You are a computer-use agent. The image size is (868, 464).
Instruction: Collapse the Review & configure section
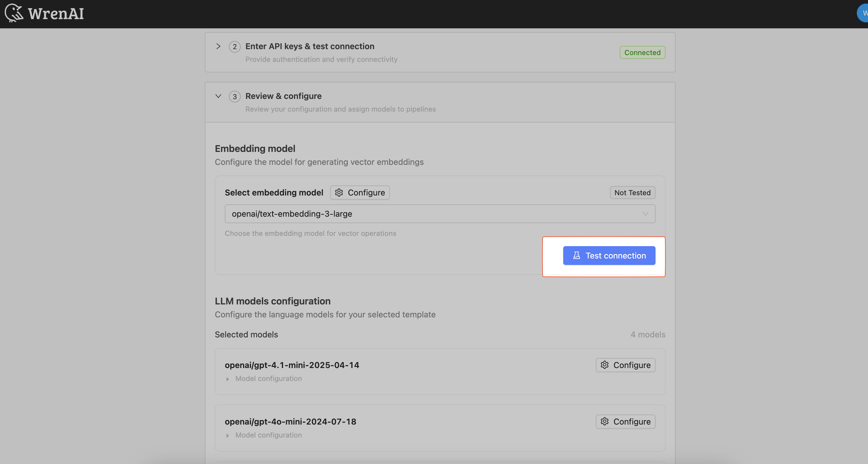coord(218,96)
